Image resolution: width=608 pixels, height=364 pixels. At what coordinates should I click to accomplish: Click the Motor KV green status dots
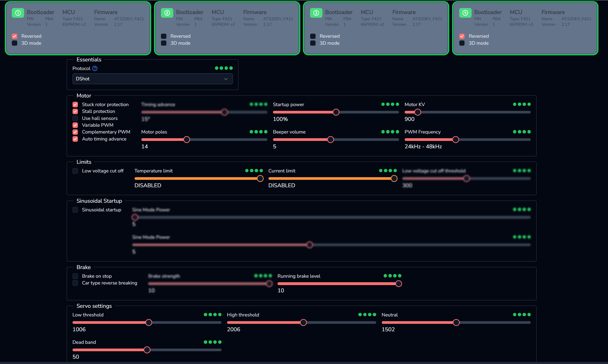click(x=522, y=104)
